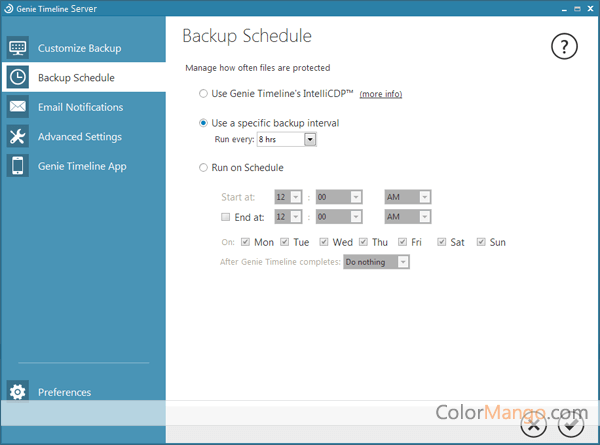Image resolution: width=600 pixels, height=445 pixels.
Task: Go to the Advanced Settings section
Action: click(x=79, y=137)
